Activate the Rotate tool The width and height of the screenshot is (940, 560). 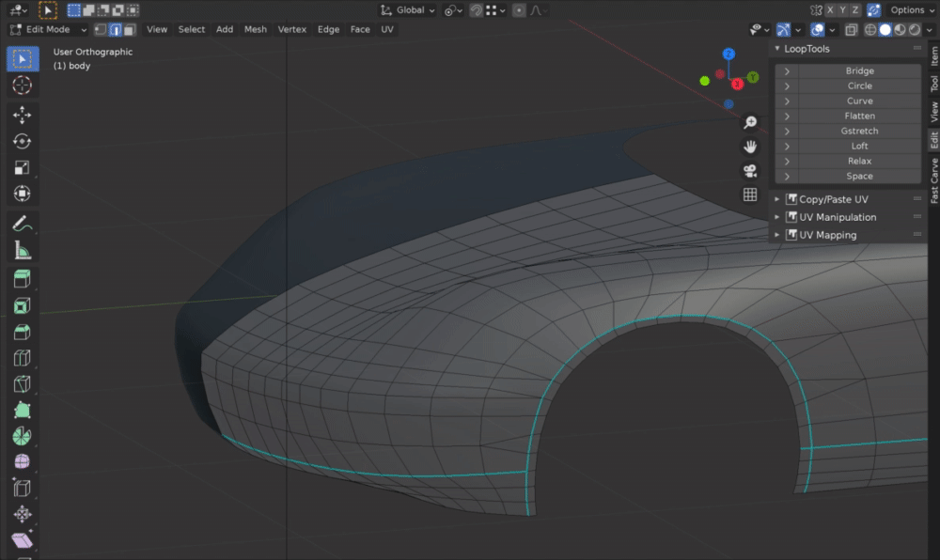coord(23,141)
